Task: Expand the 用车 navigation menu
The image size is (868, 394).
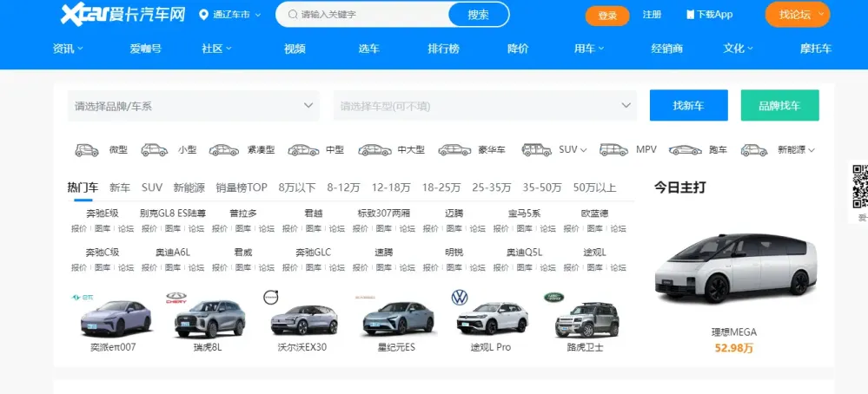Action: (589, 49)
